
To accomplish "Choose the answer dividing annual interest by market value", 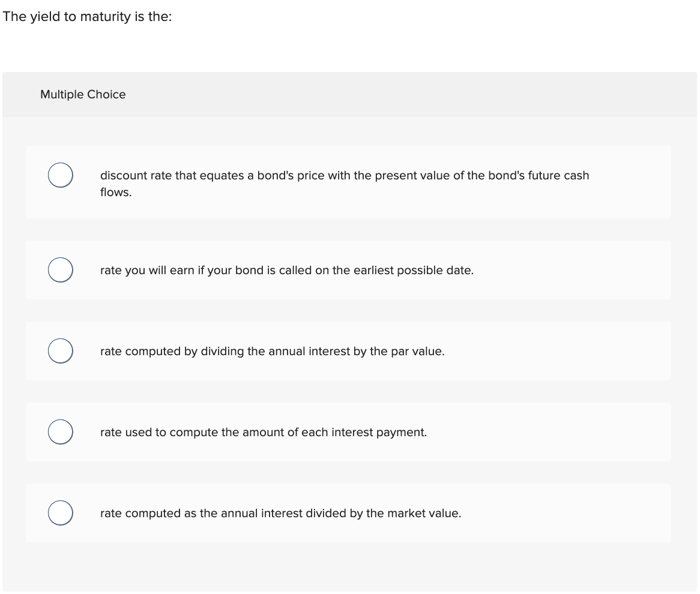I will coord(280,513).
